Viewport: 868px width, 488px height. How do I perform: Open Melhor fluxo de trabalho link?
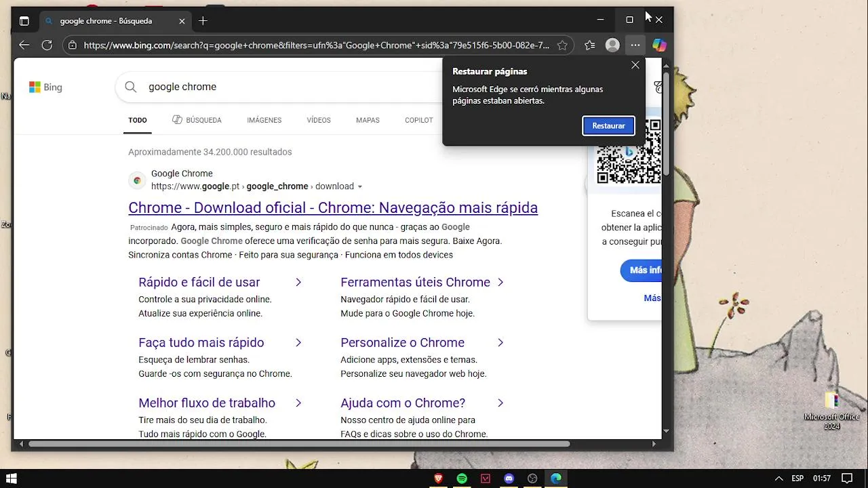pos(207,403)
